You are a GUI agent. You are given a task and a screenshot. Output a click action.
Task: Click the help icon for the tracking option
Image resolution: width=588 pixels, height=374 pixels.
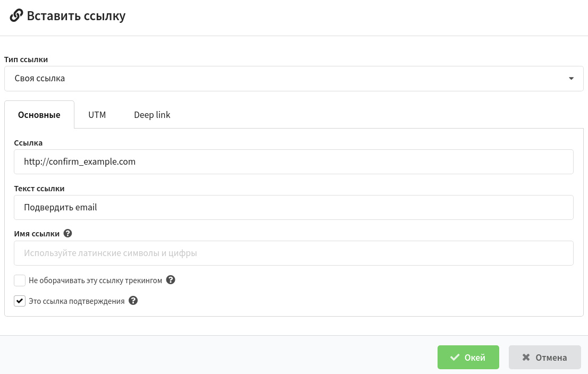[171, 280]
